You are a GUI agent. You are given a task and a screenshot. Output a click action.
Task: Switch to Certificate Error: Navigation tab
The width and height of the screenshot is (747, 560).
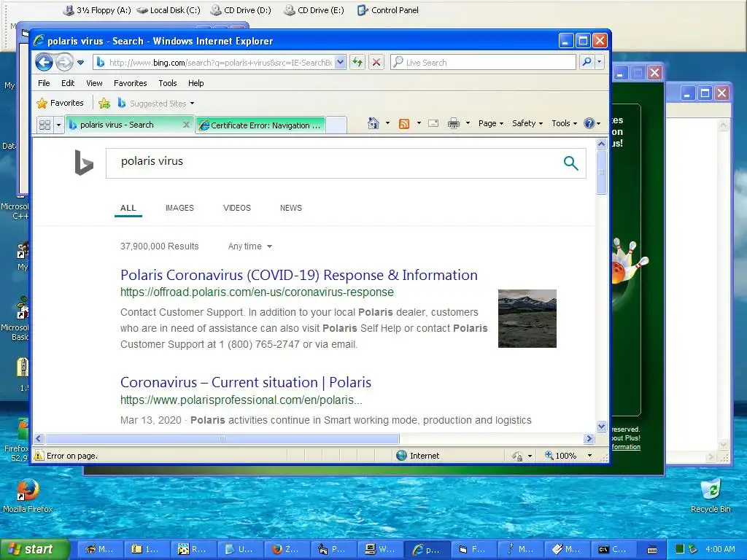point(260,125)
